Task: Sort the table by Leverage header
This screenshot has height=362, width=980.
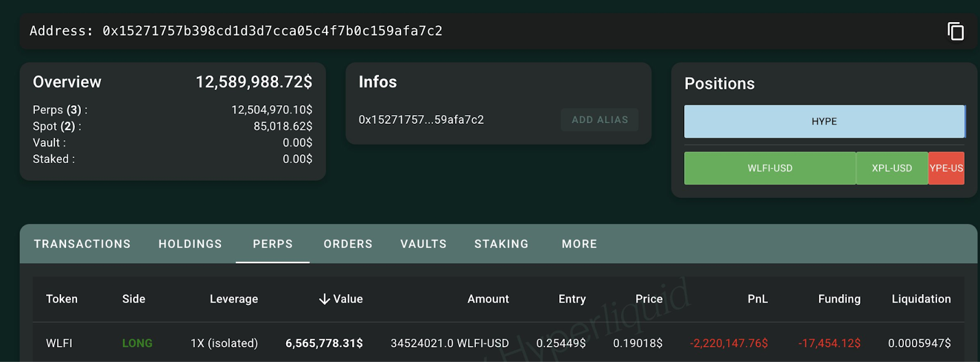Action: click(x=233, y=299)
